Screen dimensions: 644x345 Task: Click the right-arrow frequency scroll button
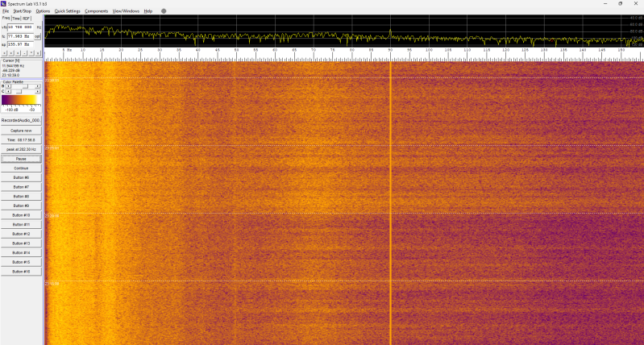11,53
